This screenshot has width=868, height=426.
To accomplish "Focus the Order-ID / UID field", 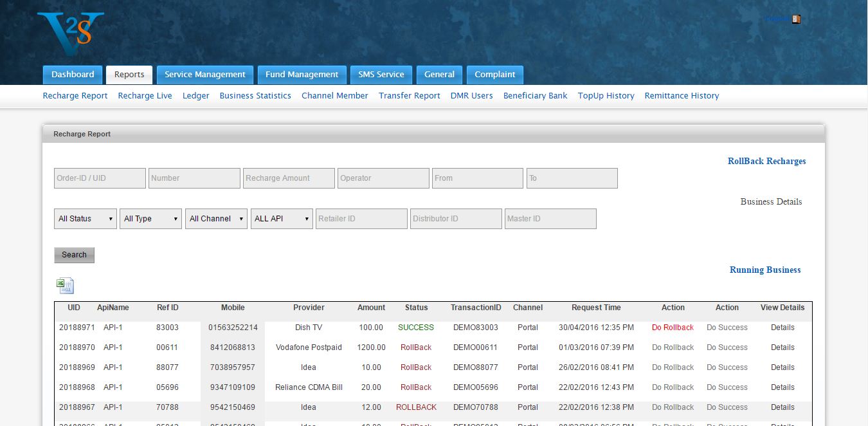I will [100, 178].
